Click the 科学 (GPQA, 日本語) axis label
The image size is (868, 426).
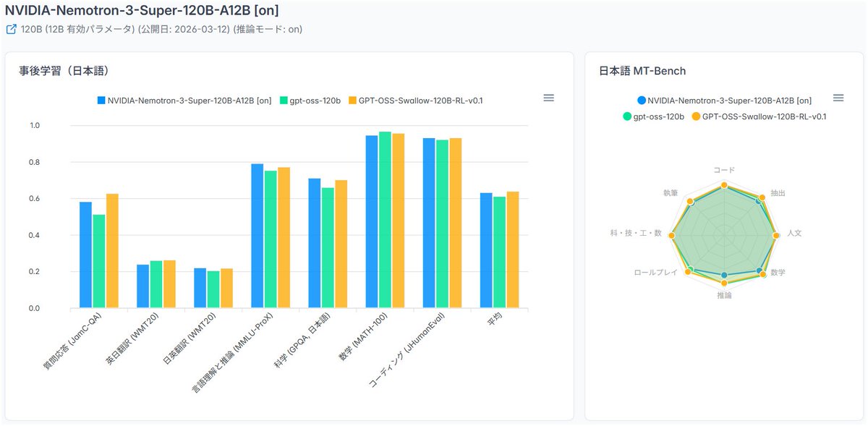(301, 341)
